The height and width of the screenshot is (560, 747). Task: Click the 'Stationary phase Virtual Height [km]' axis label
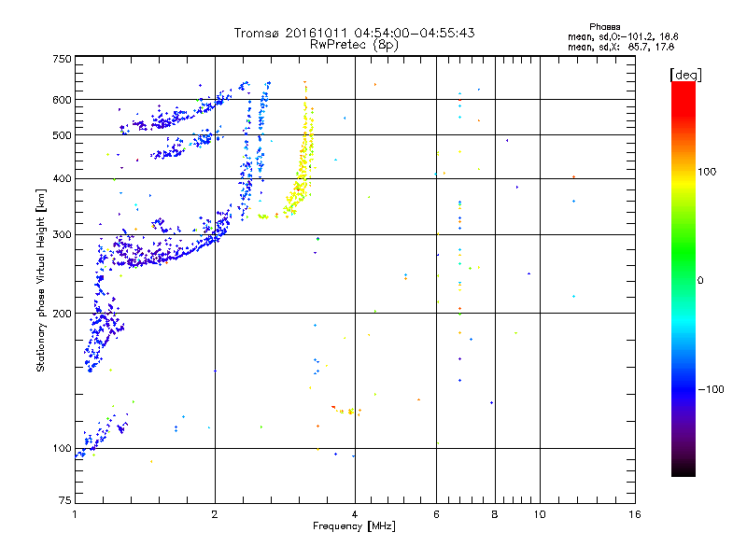click(40, 281)
